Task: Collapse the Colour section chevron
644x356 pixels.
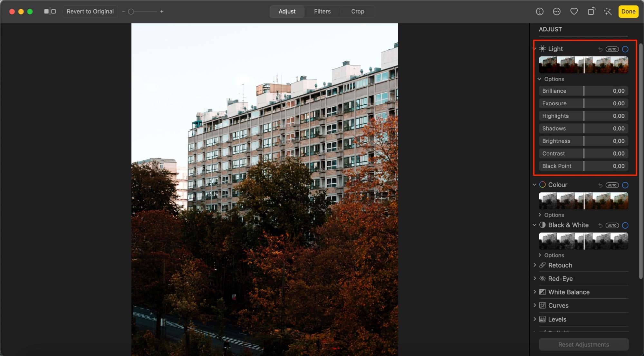Action: click(534, 185)
